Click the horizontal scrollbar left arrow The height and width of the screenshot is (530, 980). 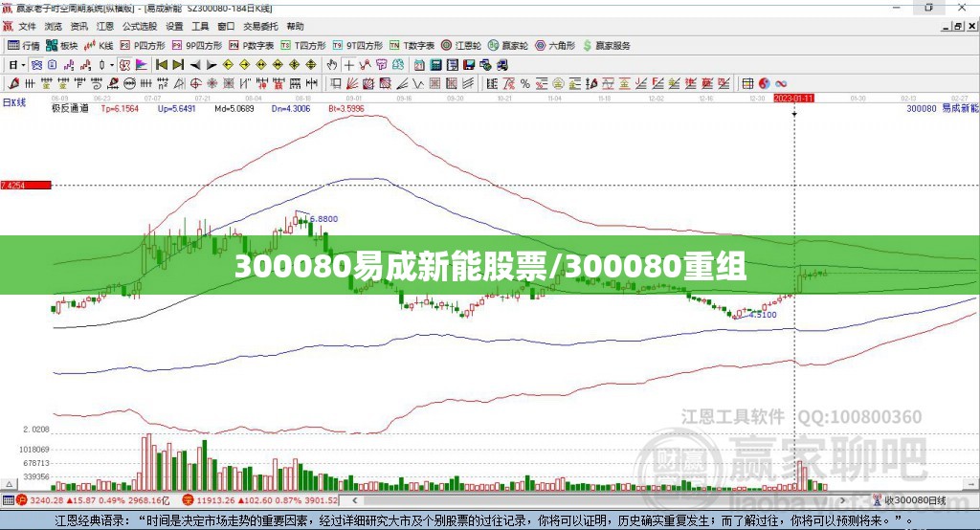click(x=355, y=500)
